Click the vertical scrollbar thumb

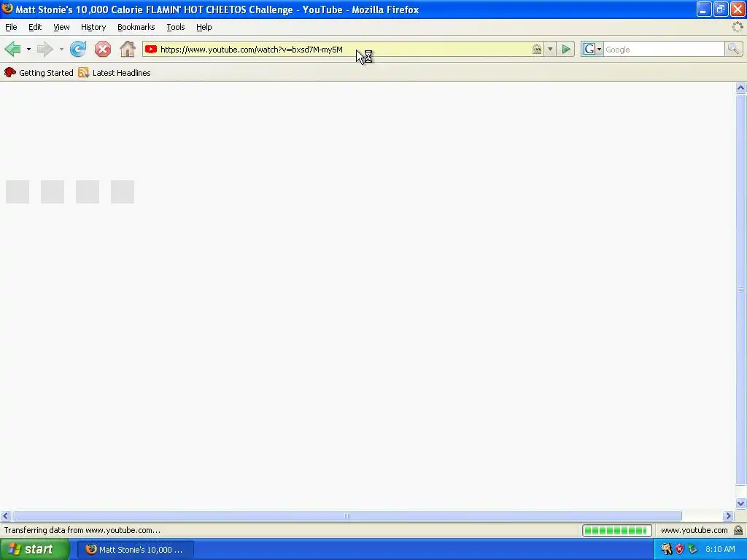(740, 289)
